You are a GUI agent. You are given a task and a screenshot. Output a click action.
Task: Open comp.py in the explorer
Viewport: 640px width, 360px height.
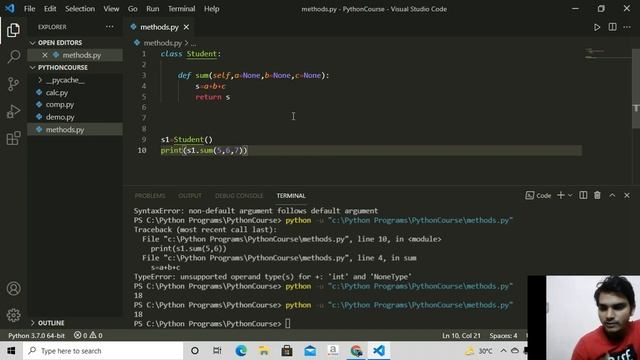(x=60, y=104)
